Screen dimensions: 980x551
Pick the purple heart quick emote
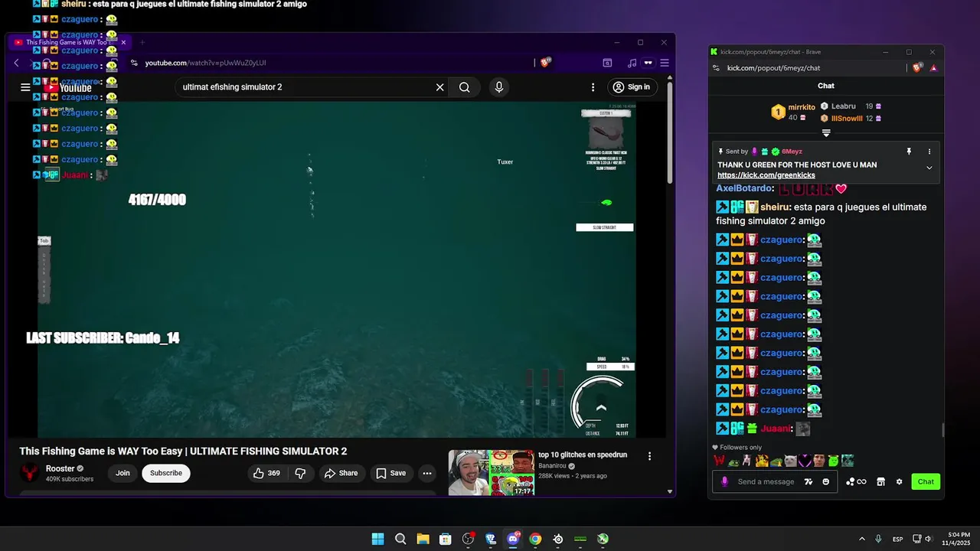pos(805,461)
